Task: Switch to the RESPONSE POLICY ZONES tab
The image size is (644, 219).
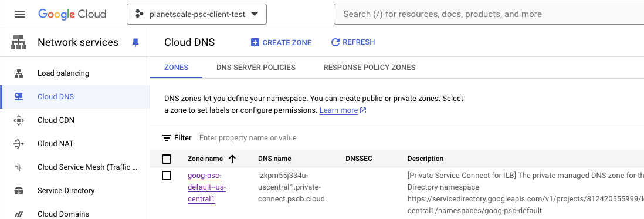Action: pos(370,68)
